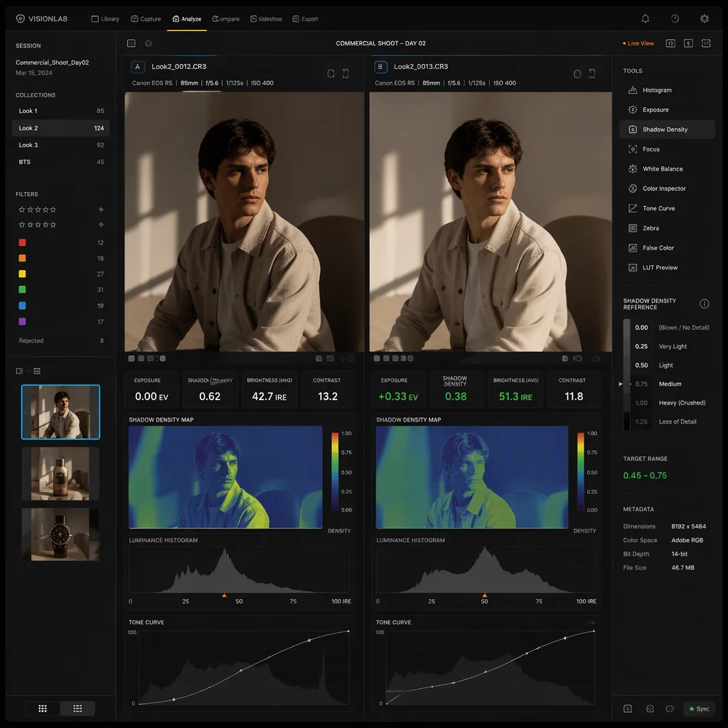Click the +0.33 EV exposure value
The image size is (728, 728).
click(x=398, y=397)
